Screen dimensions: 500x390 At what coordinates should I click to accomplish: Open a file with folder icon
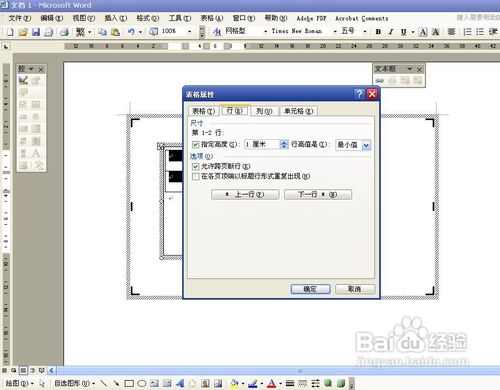pos(23,32)
